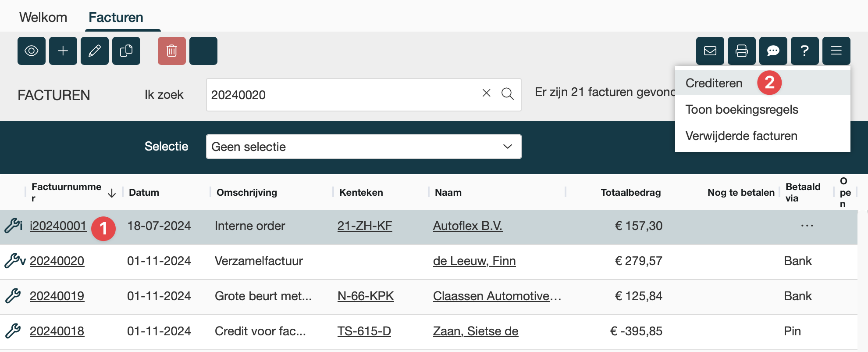Open invoice link 20240019
Viewport: 868px width, 352px height.
pos(57,296)
